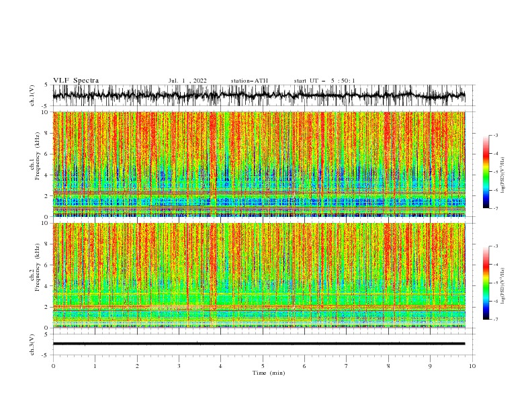This screenshot has width=532, height=411.
Task: Click the ch.2 PSD color scale bar
Action: (486, 283)
